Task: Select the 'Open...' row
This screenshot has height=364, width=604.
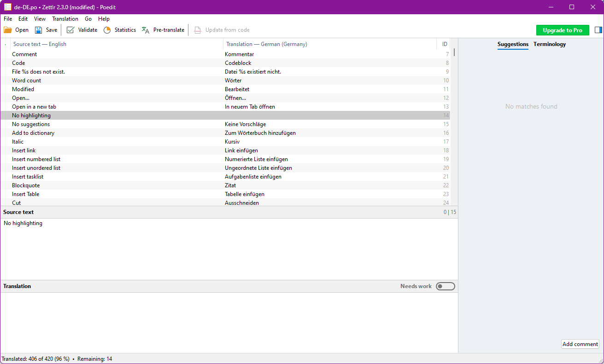Action: pyautogui.click(x=225, y=98)
